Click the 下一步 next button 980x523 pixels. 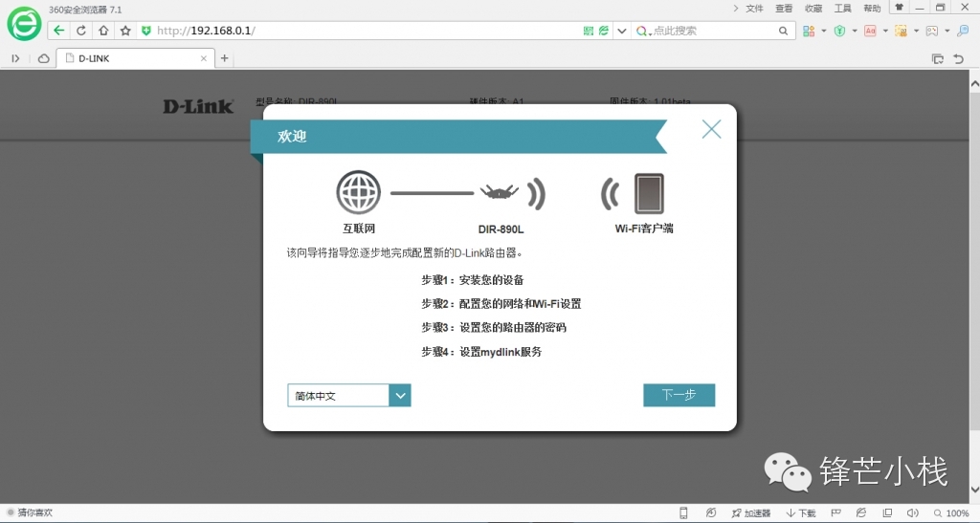coord(679,395)
